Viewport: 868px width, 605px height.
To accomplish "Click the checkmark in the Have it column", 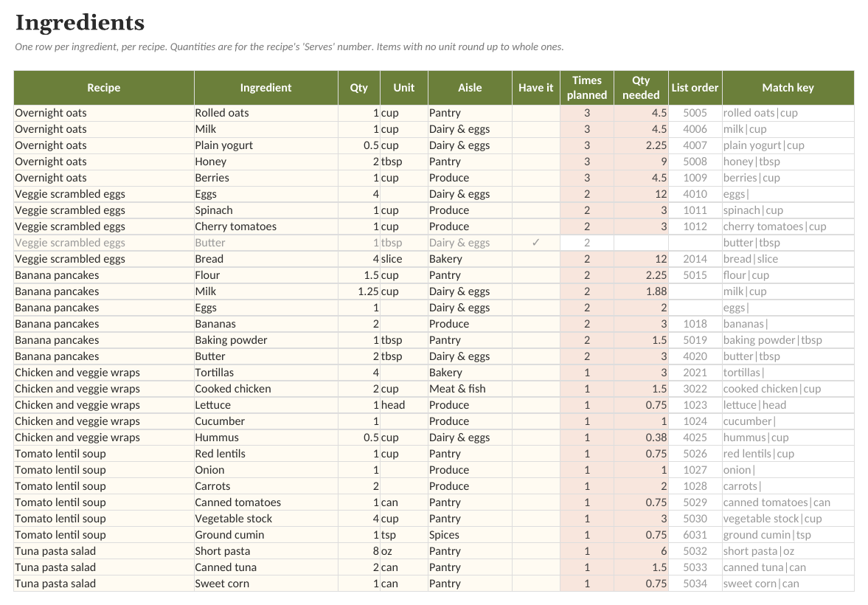I will pyautogui.click(x=535, y=243).
